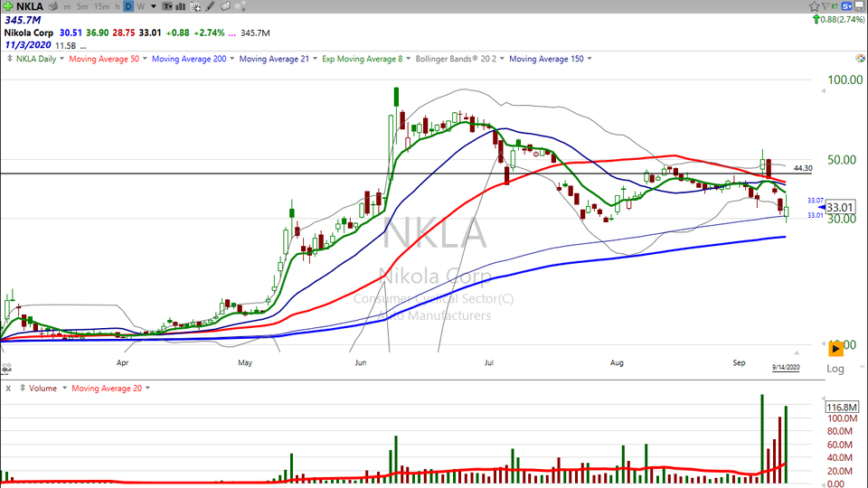Image resolution: width=868 pixels, height=488 pixels.
Task: Click the 36.90 high price value
Action: click(97, 33)
